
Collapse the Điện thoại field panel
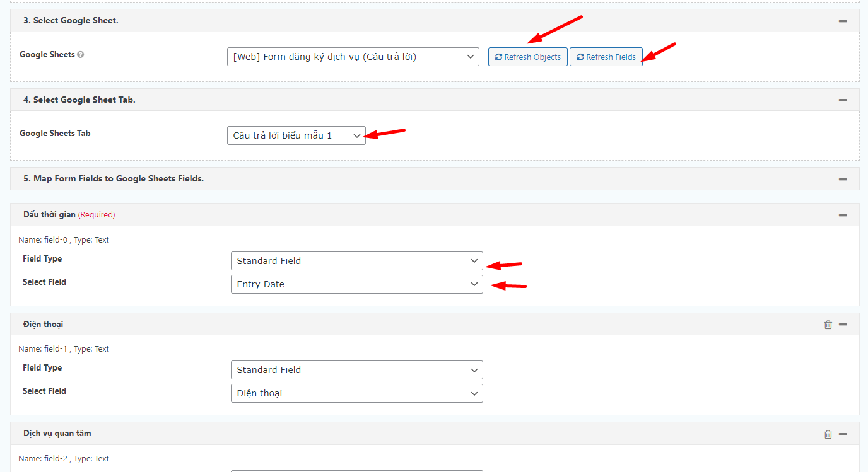(x=843, y=325)
